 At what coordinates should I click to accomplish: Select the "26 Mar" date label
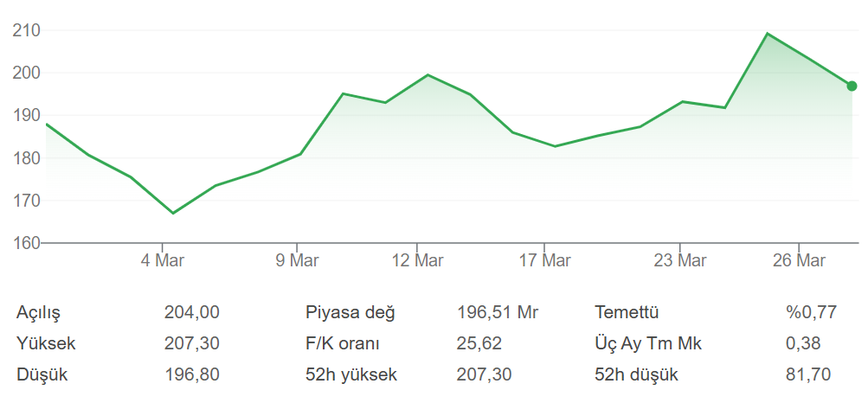pyautogui.click(x=798, y=259)
